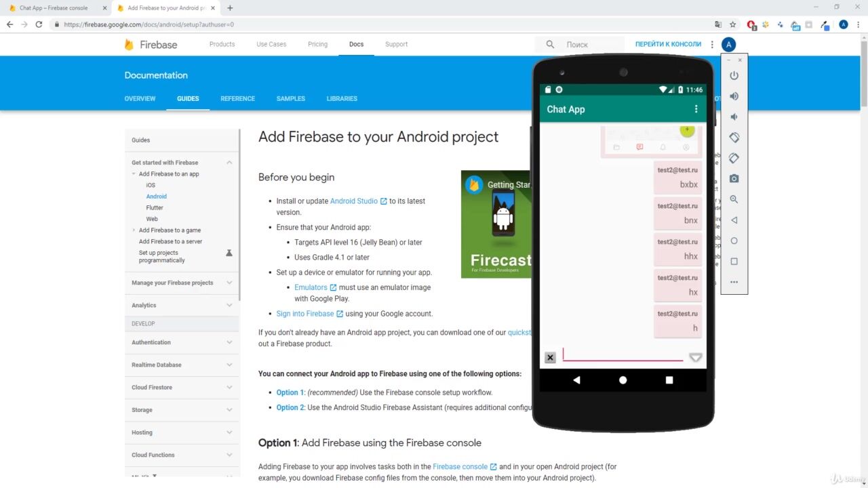868x488 pixels.
Task: Open the Use Cases menu
Action: (x=271, y=44)
